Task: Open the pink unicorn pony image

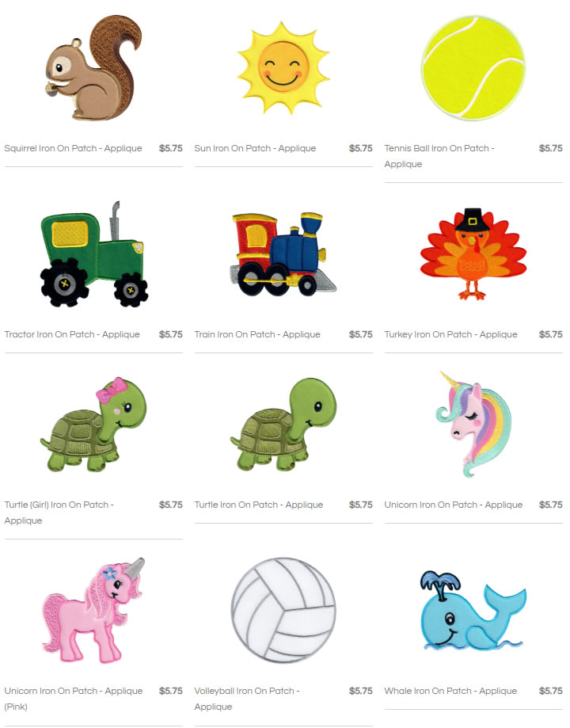Action: pos(93,610)
